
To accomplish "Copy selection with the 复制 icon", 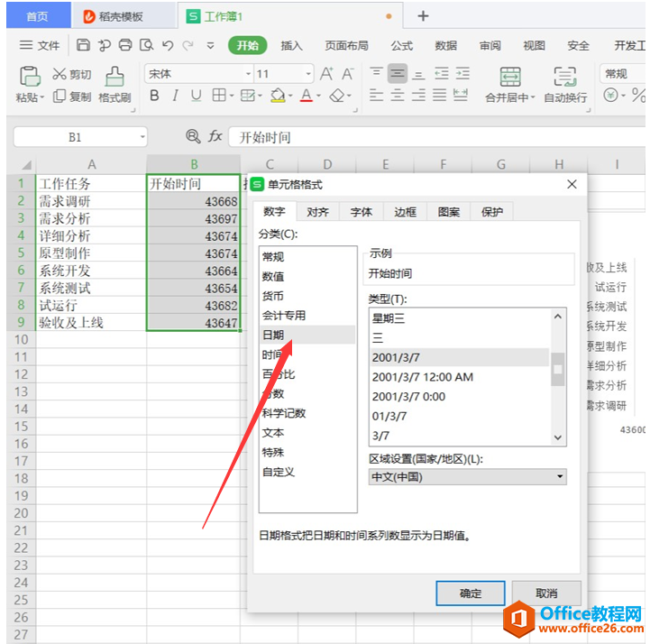I will pos(60,97).
